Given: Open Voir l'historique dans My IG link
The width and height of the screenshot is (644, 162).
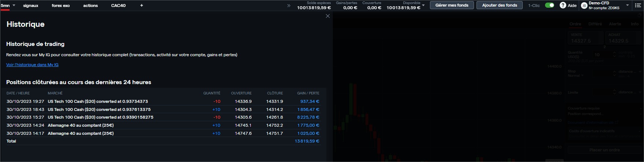Looking at the screenshot, I should [32, 65].
